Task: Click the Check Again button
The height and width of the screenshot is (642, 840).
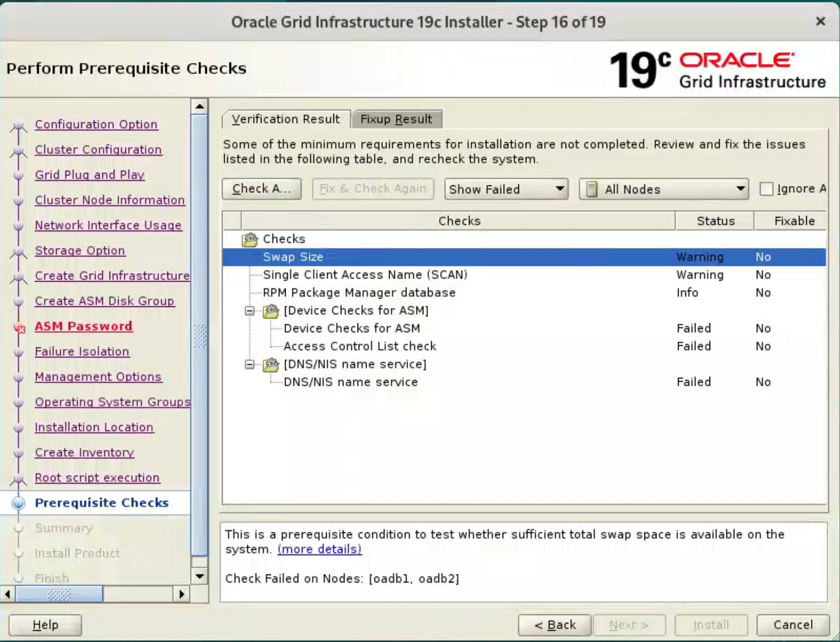Action: point(261,189)
